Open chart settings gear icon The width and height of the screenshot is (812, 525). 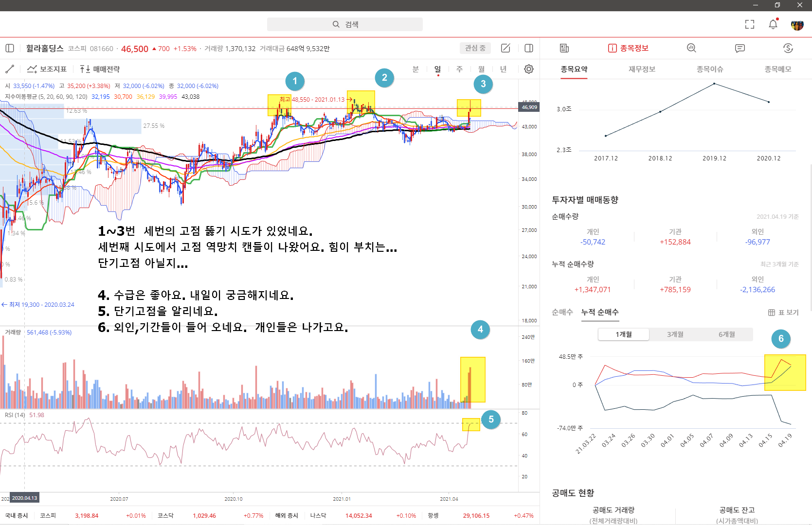[529, 69]
